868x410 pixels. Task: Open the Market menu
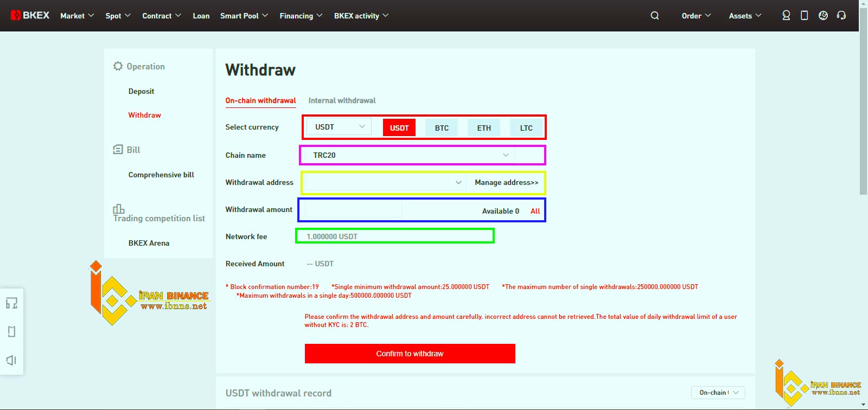77,16
